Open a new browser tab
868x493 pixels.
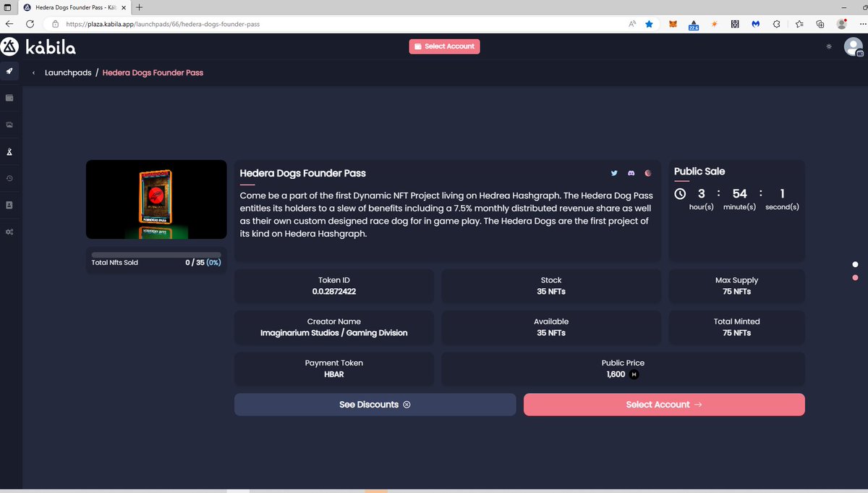[x=139, y=7]
